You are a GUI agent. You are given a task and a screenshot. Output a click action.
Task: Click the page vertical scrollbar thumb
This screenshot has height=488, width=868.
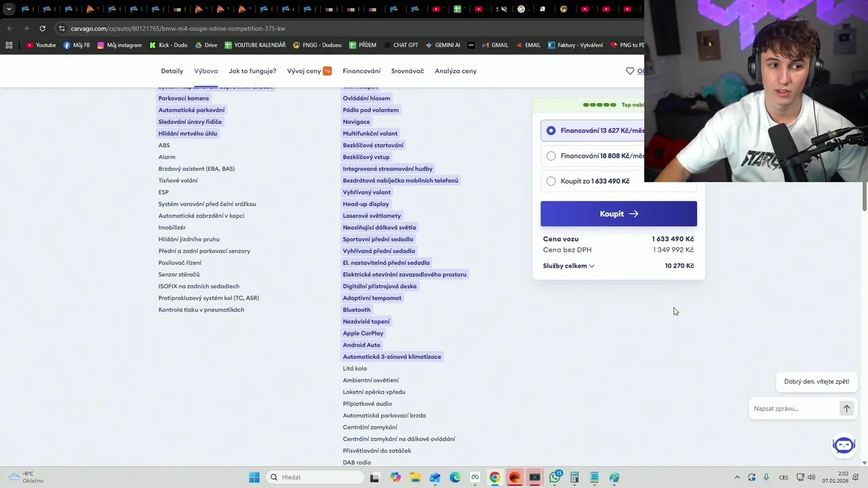(864, 197)
